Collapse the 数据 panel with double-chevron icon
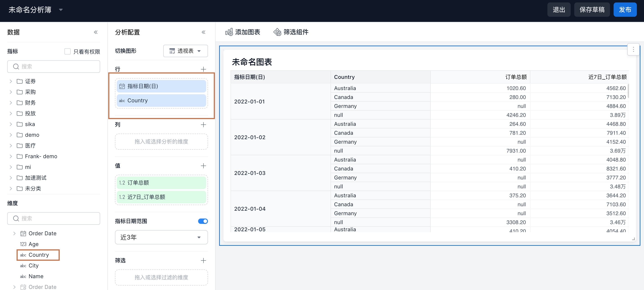The width and height of the screenshot is (644, 290). (x=95, y=32)
